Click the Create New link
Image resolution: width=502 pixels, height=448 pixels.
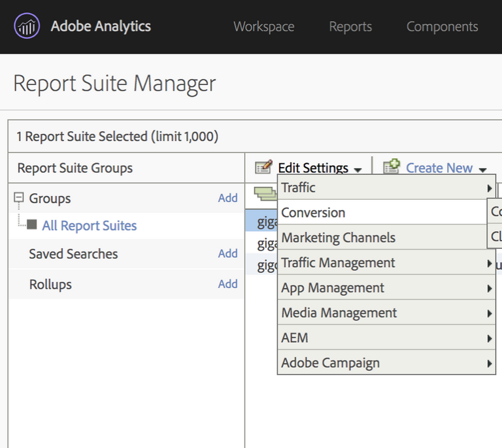click(x=439, y=168)
